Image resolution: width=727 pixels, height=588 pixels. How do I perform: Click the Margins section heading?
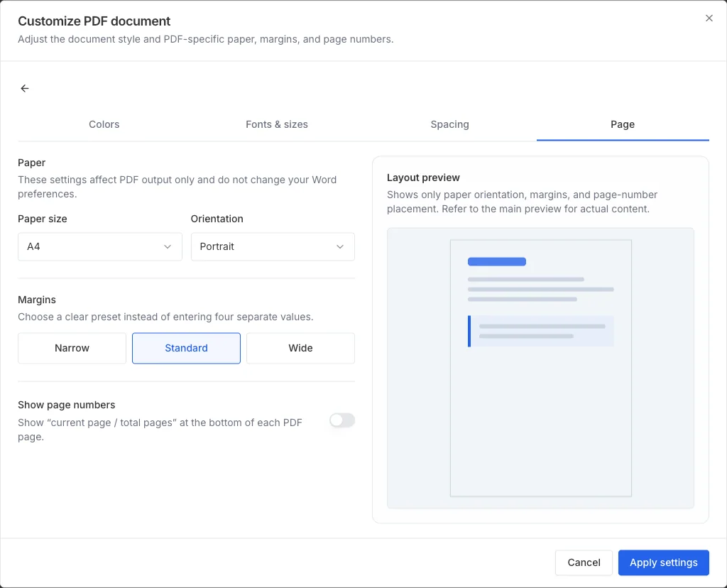coord(37,300)
